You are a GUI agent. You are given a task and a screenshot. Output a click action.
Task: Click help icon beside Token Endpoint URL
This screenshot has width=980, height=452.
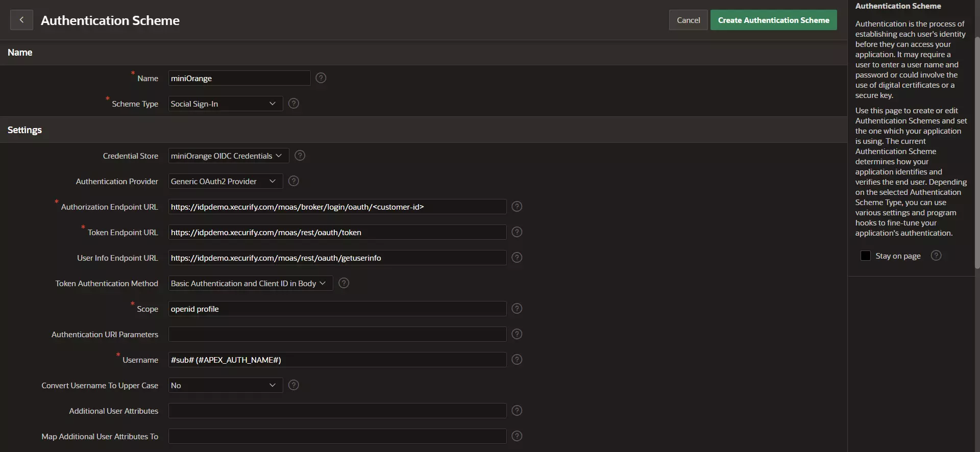(x=517, y=232)
